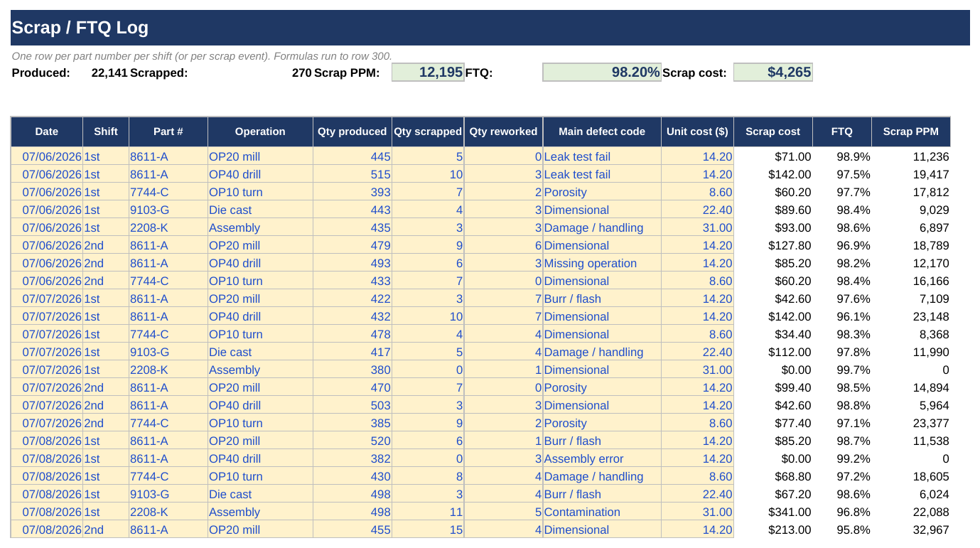This screenshot has height=548, width=980.
Task: Click qty scrapped value 15
Action: 428,530
